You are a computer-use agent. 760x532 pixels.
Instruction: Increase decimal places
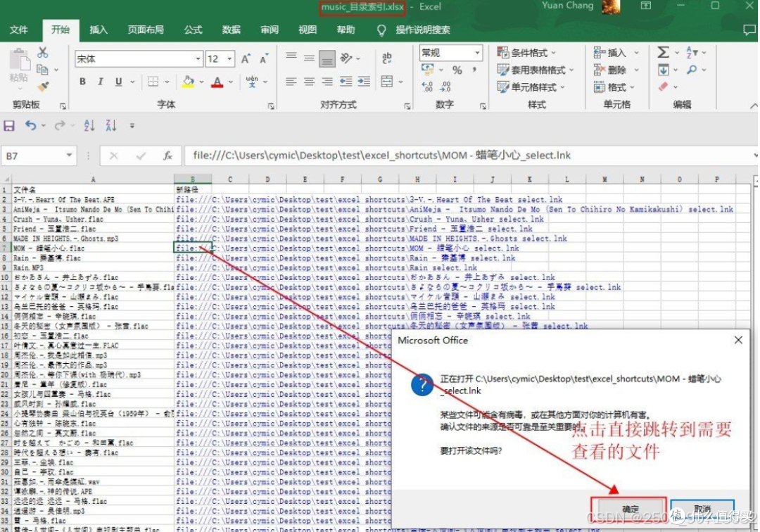click(427, 87)
